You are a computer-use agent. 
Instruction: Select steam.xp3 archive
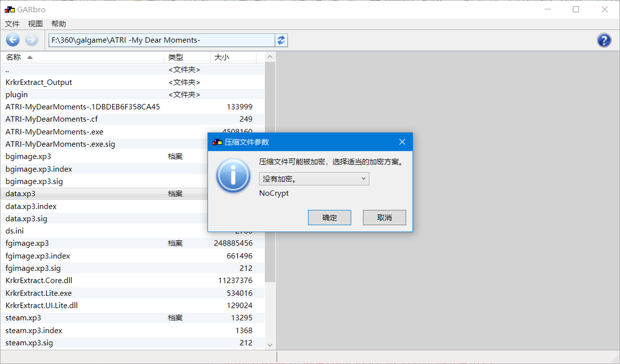tap(133, 318)
